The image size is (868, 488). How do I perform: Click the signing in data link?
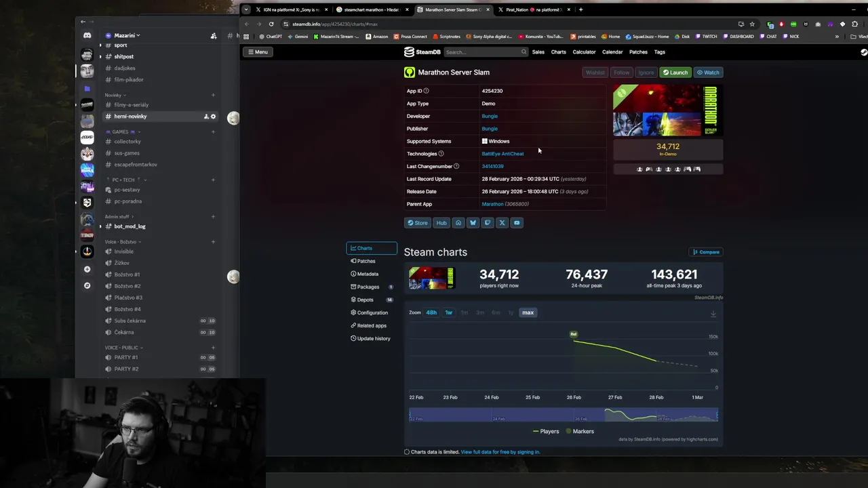500,452
